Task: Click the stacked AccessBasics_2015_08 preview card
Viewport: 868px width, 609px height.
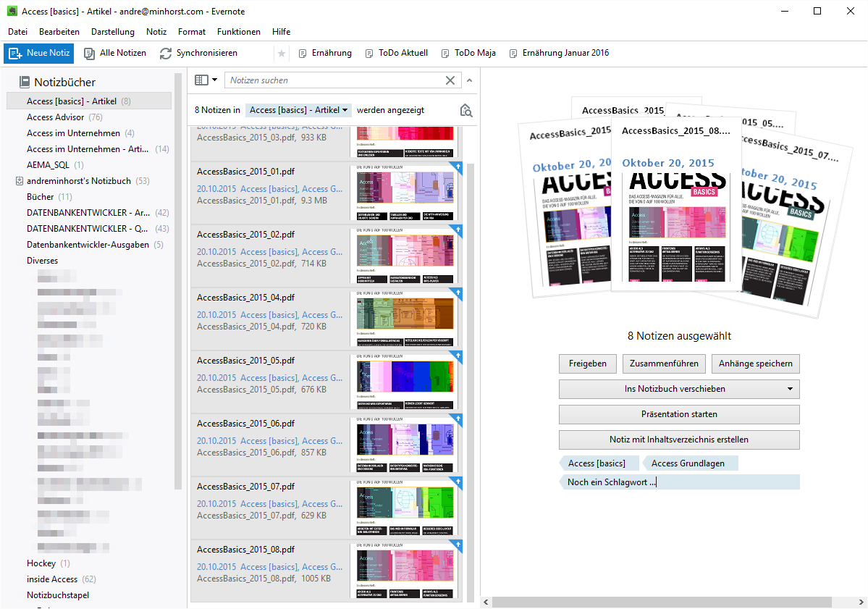Action: tap(676, 204)
